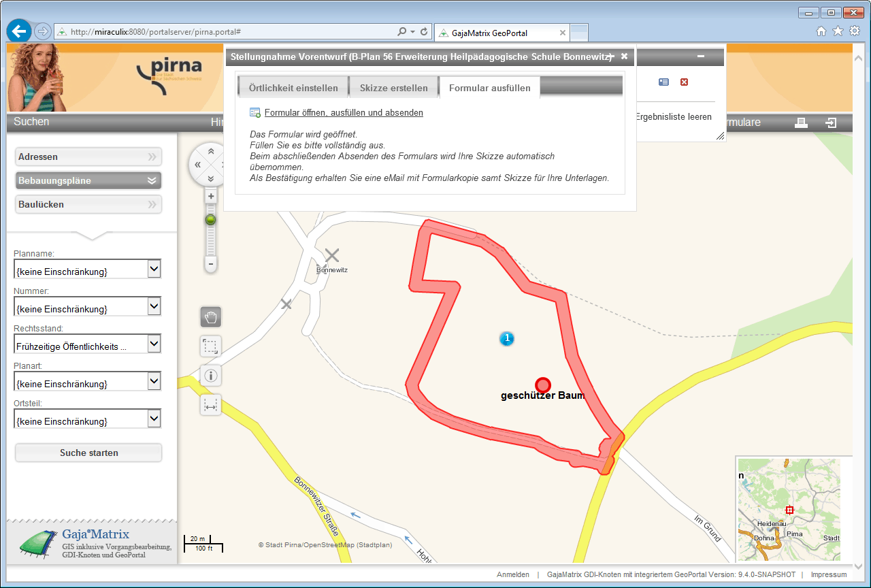Click the blue list details icon
The height and width of the screenshot is (588, 871).
pos(663,82)
